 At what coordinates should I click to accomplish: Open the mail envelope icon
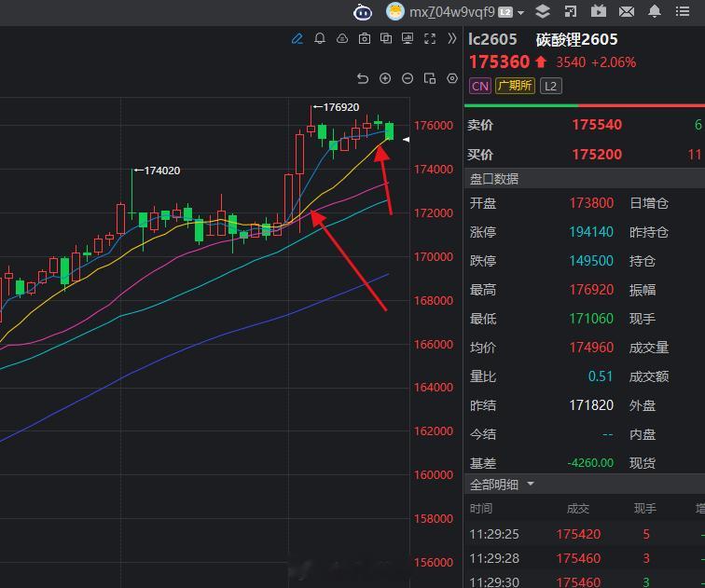[627, 12]
